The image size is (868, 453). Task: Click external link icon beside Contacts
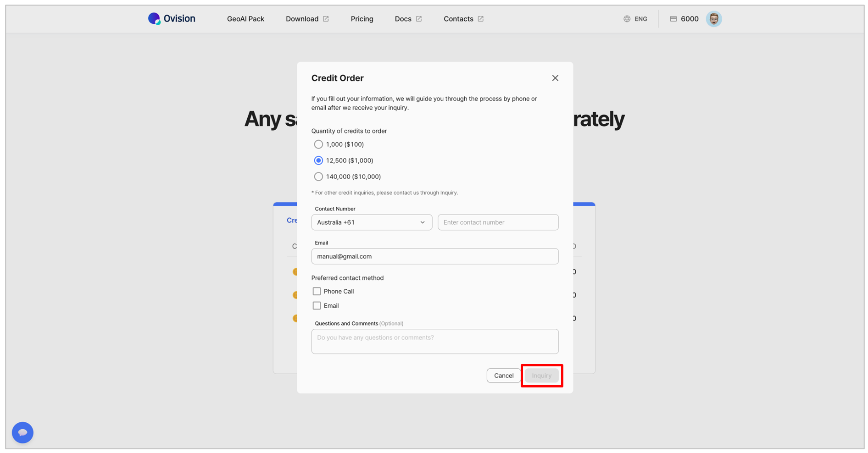pyautogui.click(x=480, y=19)
